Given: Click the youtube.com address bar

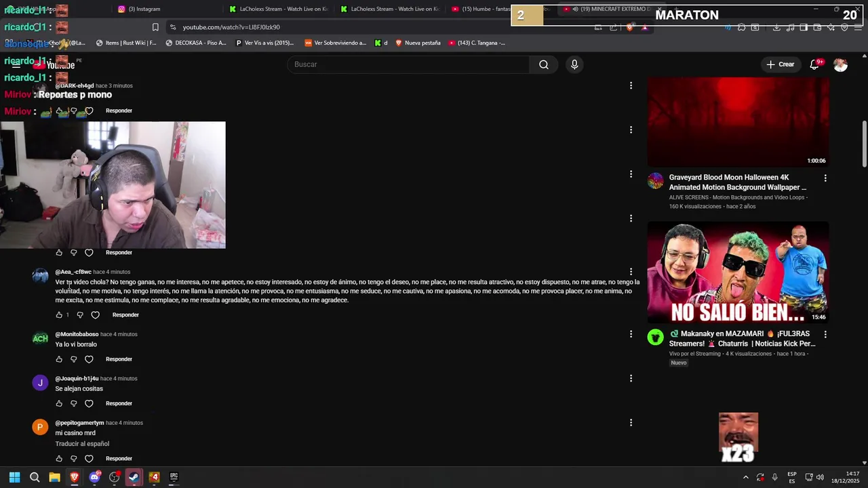Looking at the screenshot, I should point(380,27).
